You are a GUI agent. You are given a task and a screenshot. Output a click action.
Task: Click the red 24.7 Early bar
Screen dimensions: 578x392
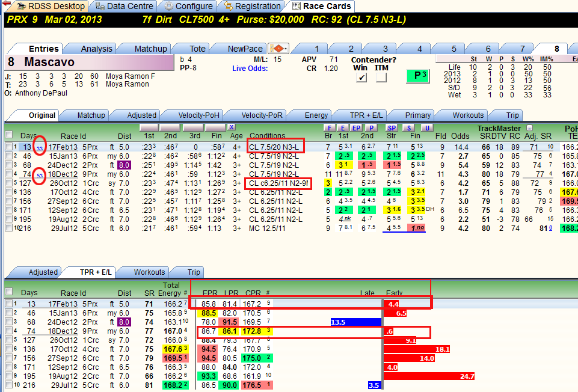(429, 376)
